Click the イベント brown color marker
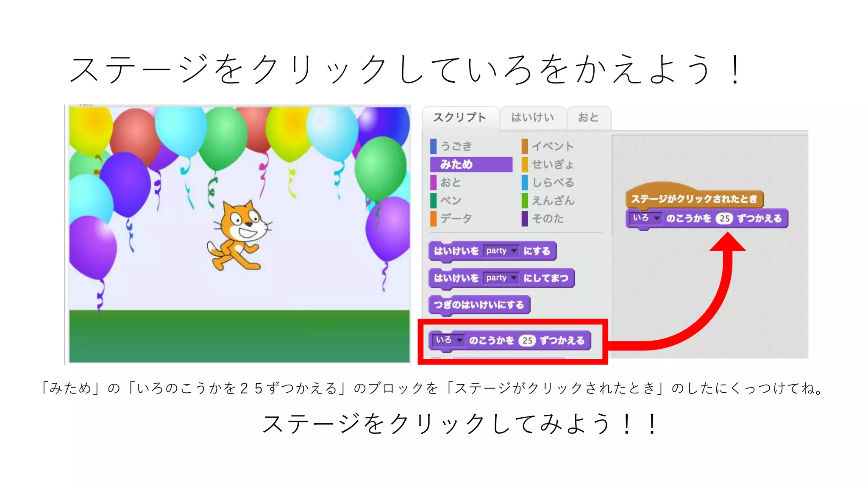This screenshot has height=488, width=868. [525, 147]
